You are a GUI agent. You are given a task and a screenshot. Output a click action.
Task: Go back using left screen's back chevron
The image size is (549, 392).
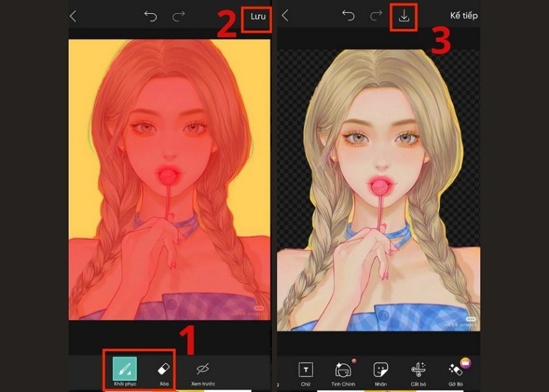pyautogui.click(x=73, y=16)
